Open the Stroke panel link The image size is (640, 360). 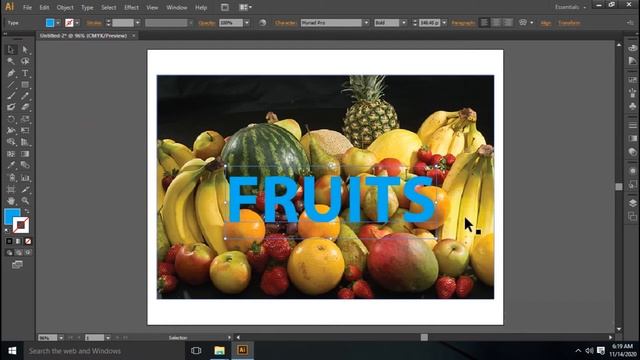pyautogui.click(x=94, y=23)
